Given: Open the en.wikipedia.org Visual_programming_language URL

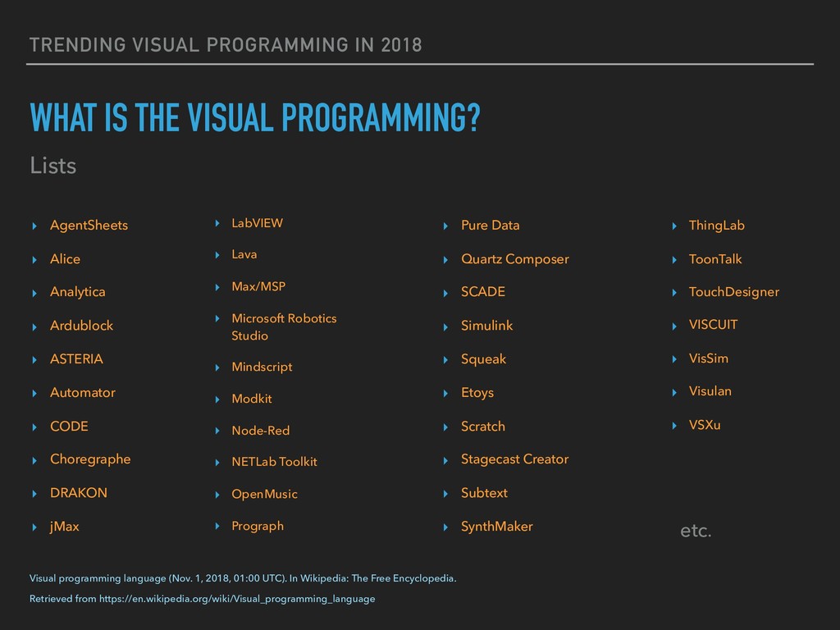Looking at the screenshot, I should point(237,599).
